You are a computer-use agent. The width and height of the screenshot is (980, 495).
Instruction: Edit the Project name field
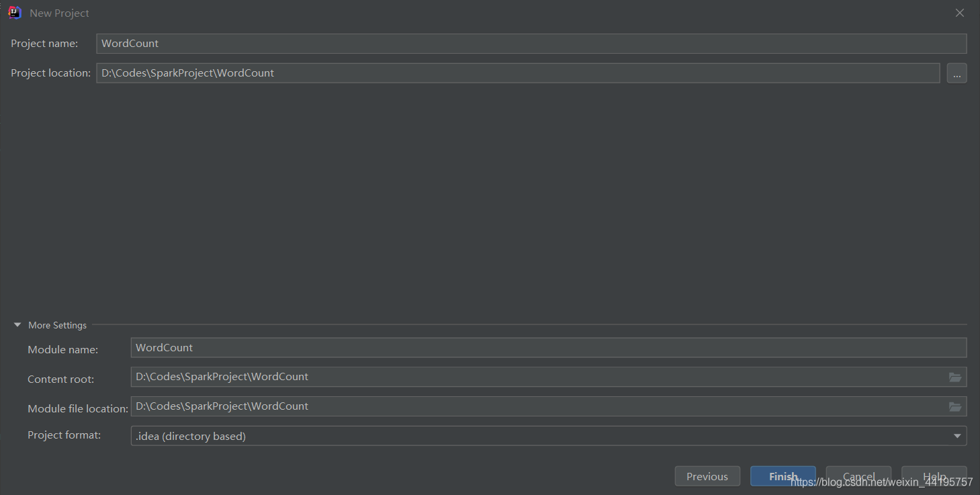[531, 44]
